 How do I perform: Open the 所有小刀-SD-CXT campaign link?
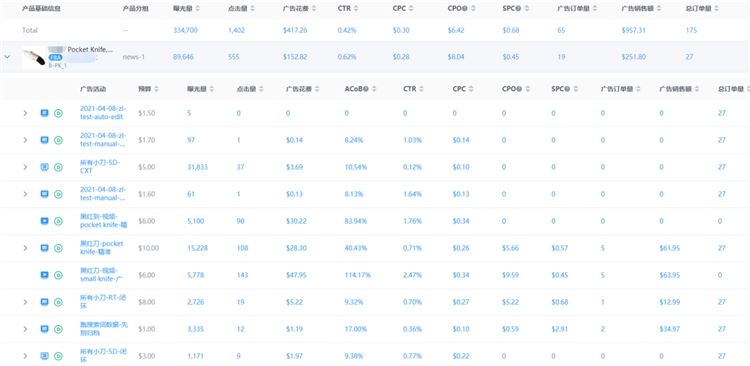[99, 166]
